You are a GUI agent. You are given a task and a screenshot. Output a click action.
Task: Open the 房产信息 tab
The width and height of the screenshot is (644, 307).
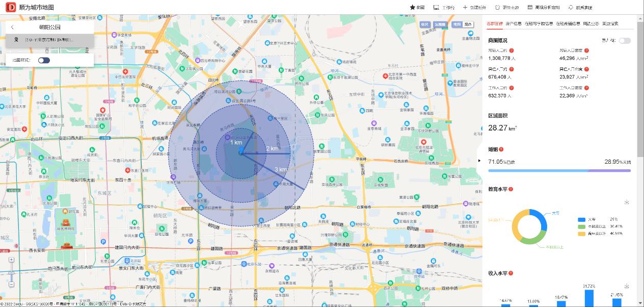pyautogui.click(x=513, y=23)
